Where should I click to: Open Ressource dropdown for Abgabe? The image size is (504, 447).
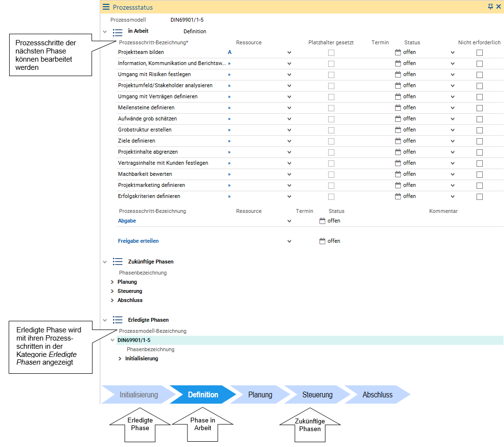[x=289, y=221]
